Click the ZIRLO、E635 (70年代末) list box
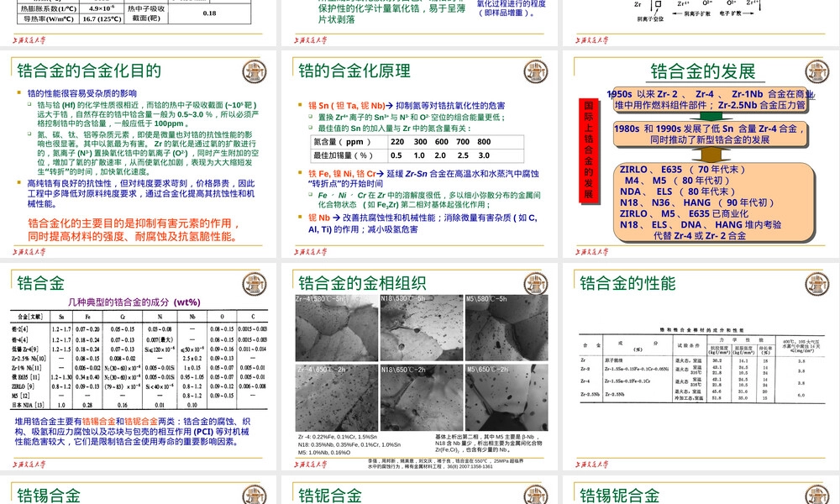 coord(713,202)
